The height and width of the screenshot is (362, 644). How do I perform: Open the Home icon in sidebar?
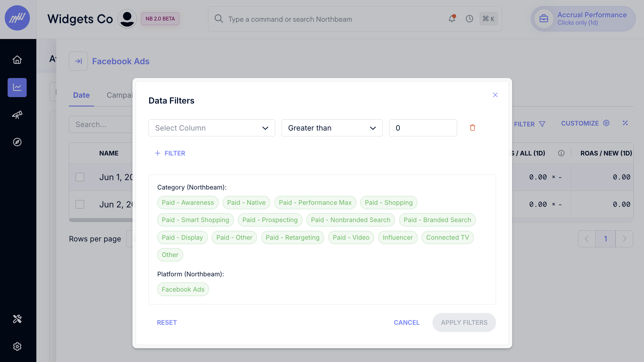[x=17, y=60]
